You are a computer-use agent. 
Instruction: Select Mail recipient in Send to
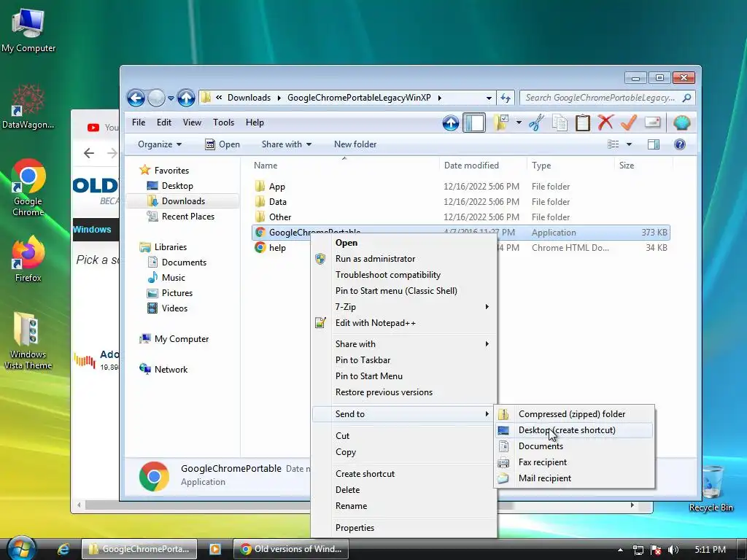pyautogui.click(x=574, y=478)
